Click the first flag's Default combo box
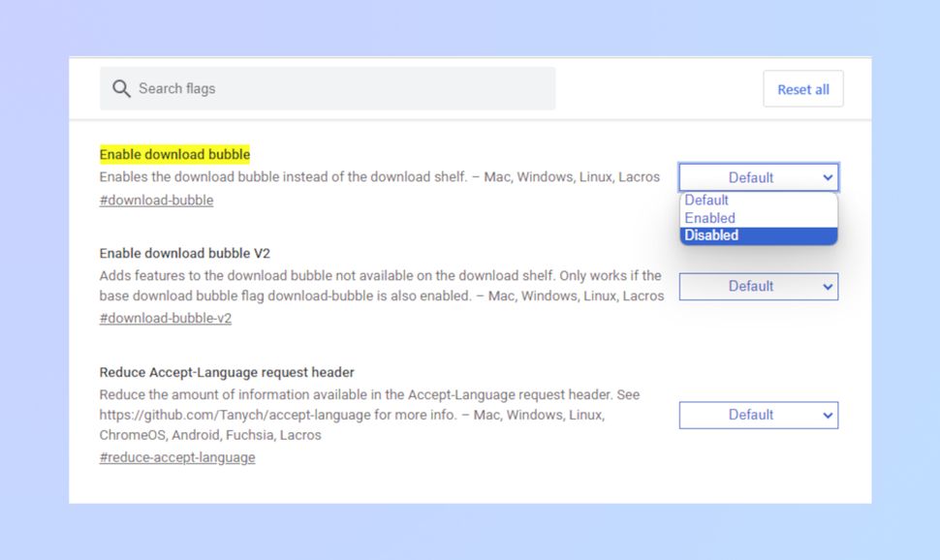The width and height of the screenshot is (940, 560). [x=759, y=177]
